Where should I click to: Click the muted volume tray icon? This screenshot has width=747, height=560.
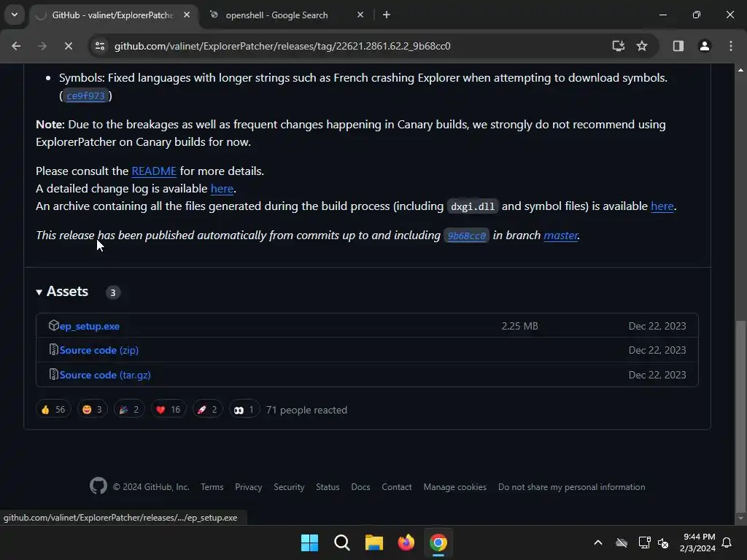[663, 542]
